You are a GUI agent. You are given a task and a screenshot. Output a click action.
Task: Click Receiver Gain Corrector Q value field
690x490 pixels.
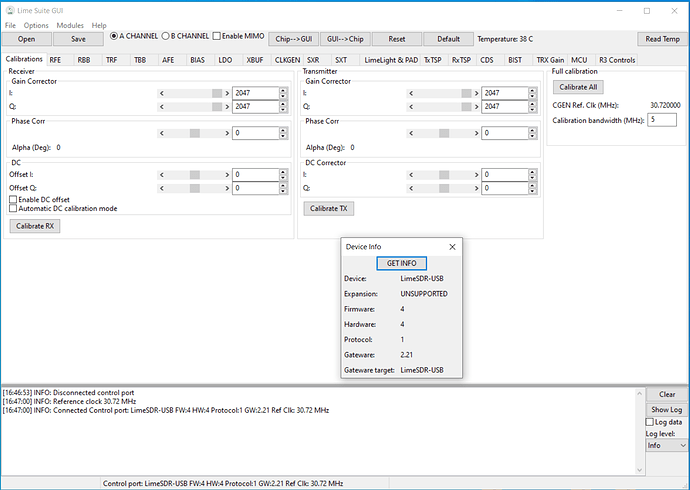pyautogui.click(x=255, y=106)
